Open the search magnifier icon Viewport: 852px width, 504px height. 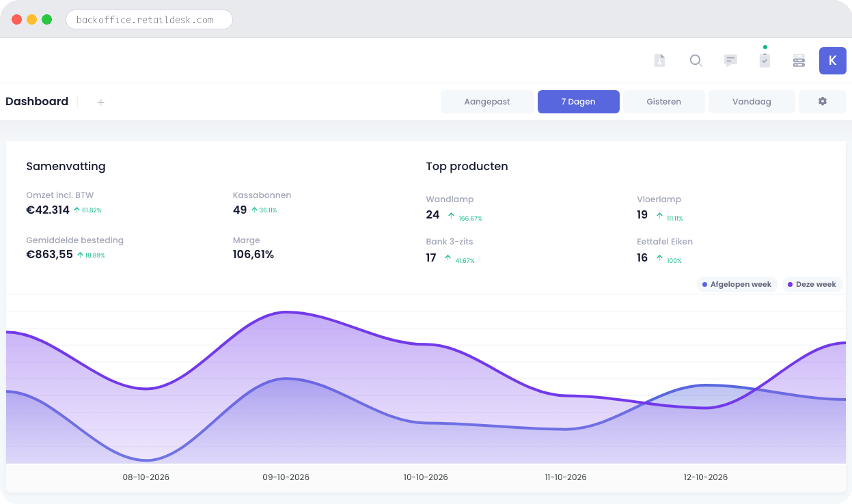click(x=696, y=61)
